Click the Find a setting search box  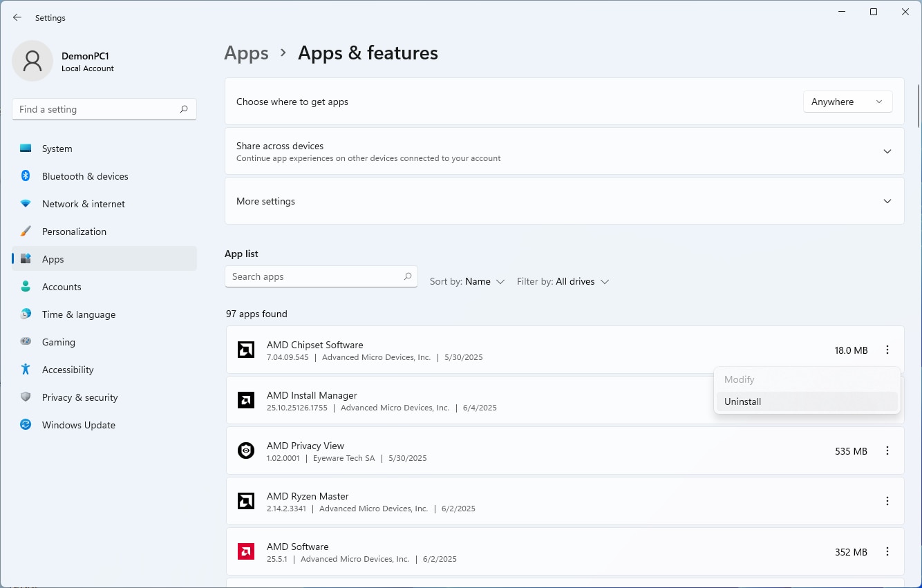(x=104, y=109)
